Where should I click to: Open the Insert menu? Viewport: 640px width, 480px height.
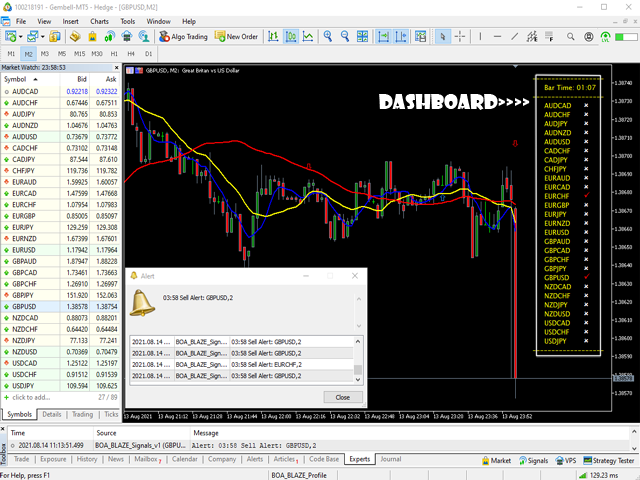(70, 21)
